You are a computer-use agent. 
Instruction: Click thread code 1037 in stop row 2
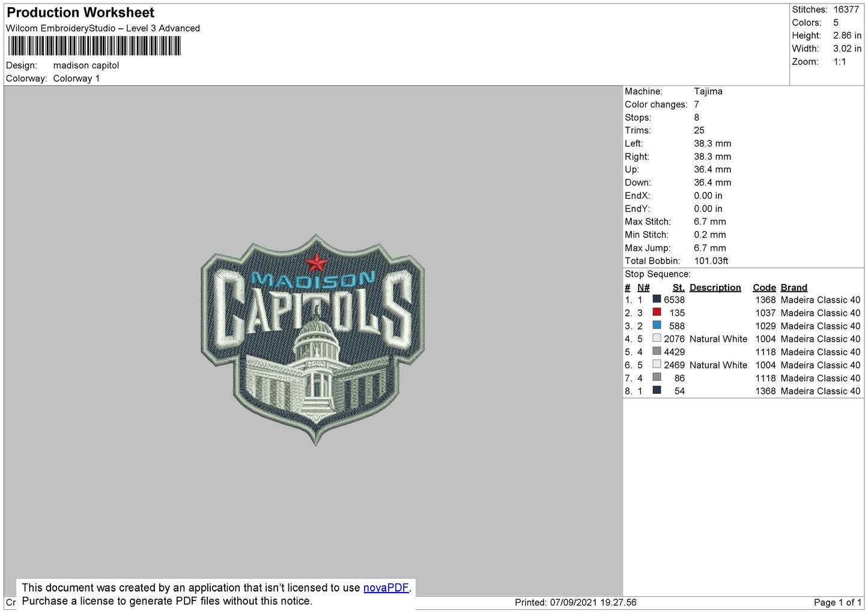coord(765,313)
